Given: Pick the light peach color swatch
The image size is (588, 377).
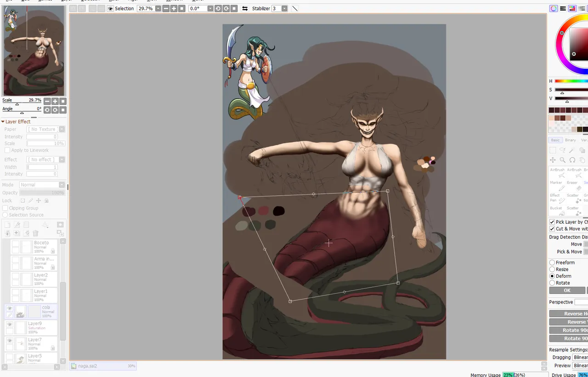Looking at the screenshot, I should coord(551,118).
